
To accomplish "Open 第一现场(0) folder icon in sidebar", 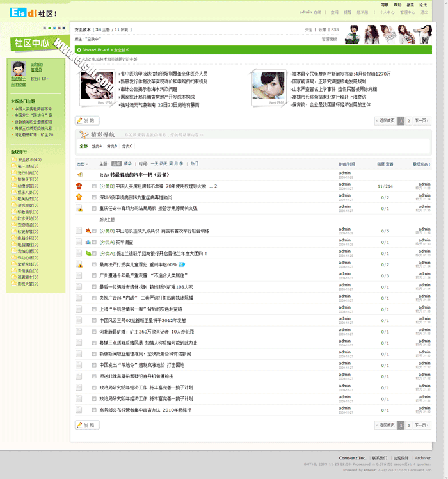I will pos(13,166).
